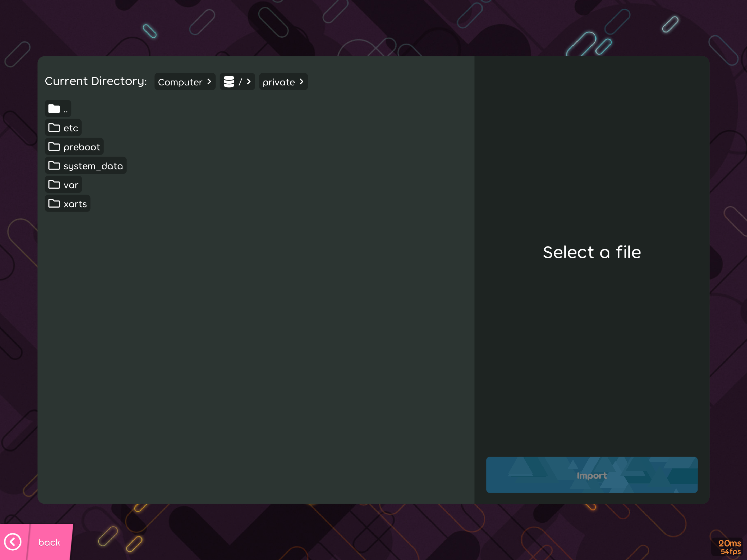Screen dimensions: 747x560
Task: Click the folder icon next to "system_data"
Action: click(54, 166)
